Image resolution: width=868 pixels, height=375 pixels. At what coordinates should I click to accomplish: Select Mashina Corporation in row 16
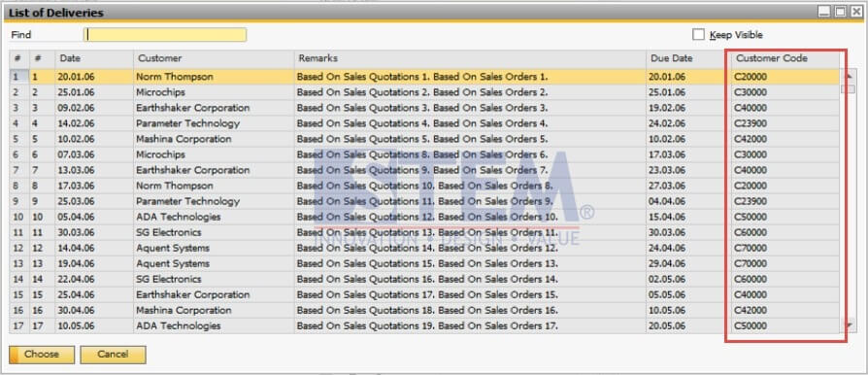point(184,310)
